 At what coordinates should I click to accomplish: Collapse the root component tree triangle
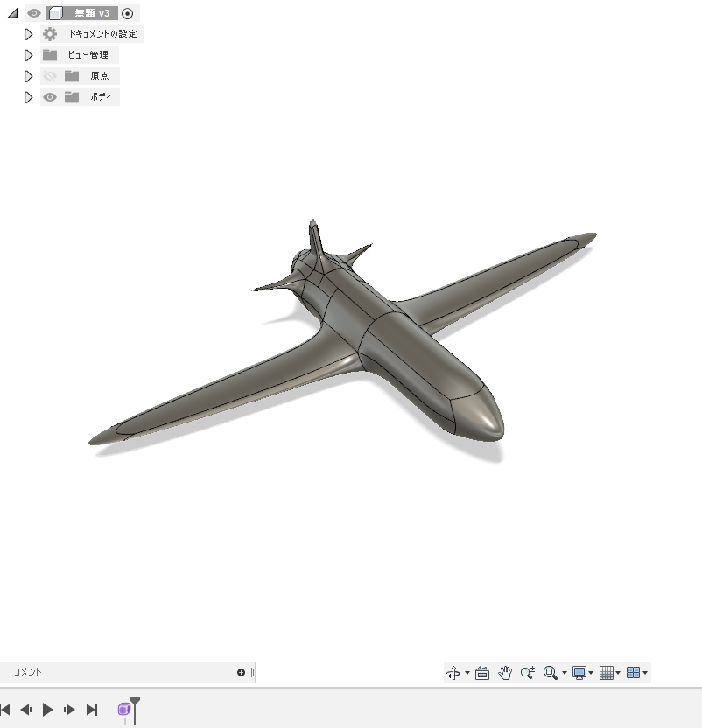[12, 13]
